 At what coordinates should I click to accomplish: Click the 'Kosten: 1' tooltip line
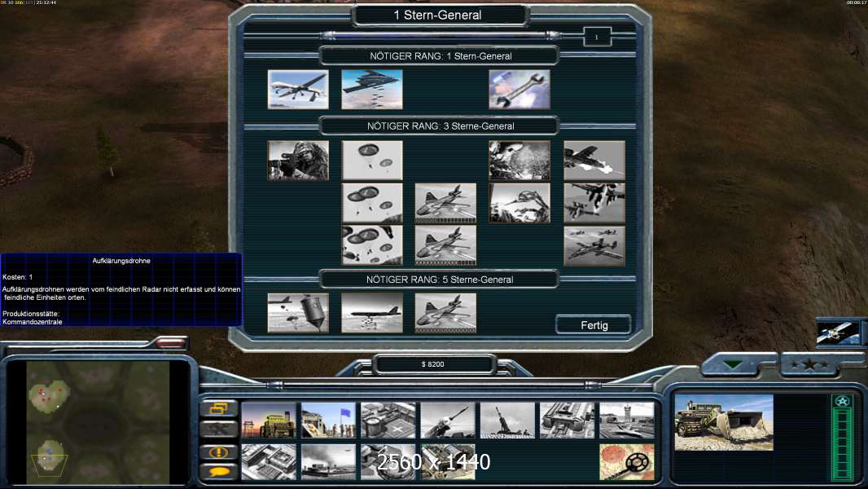(x=18, y=277)
